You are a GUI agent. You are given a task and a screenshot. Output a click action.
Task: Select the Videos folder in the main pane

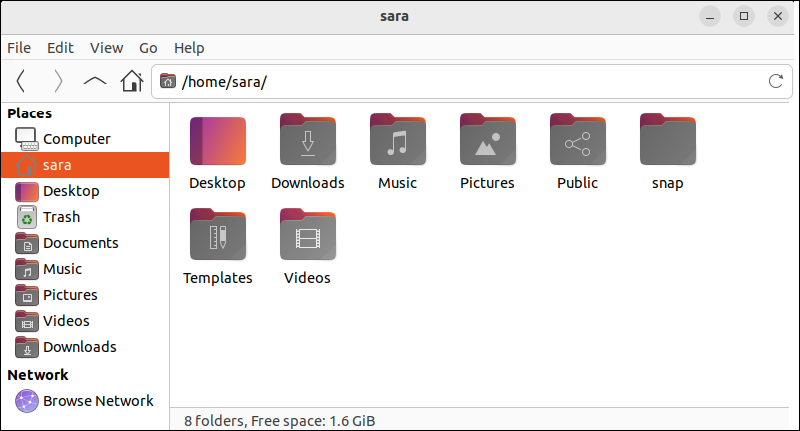[x=308, y=235]
